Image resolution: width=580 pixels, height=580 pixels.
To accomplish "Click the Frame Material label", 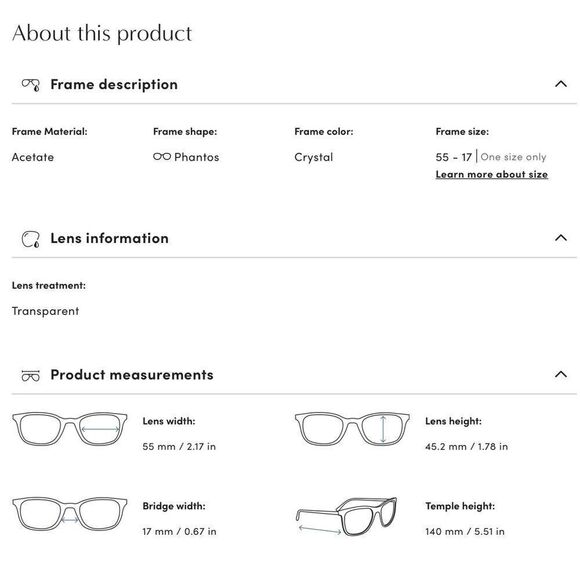I will point(50,132).
